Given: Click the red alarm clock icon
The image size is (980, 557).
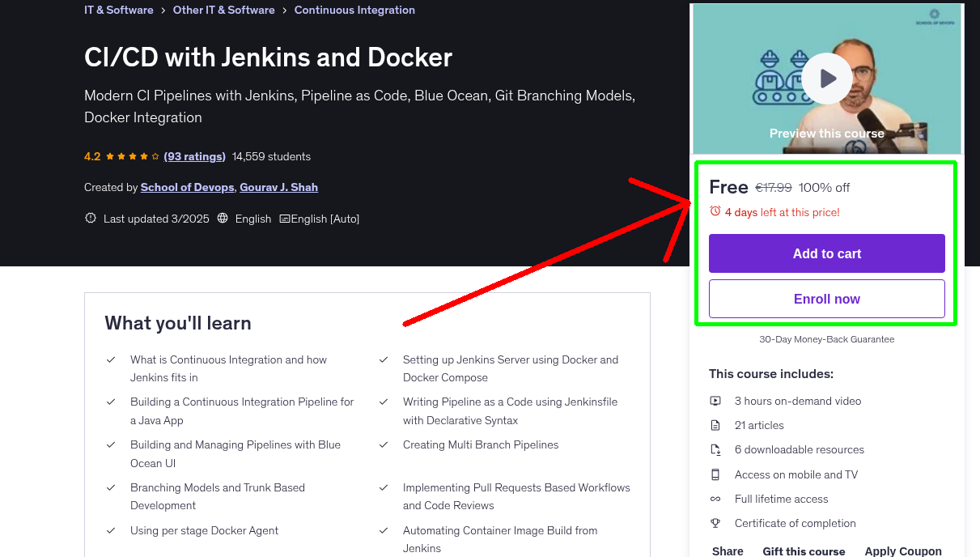Looking at the screenshot, I should point(715,211).
